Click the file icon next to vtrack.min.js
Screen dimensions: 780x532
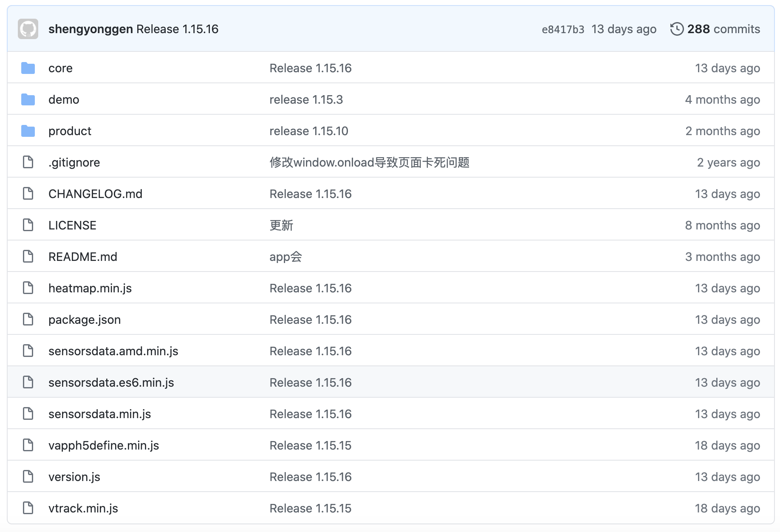[x=28, y=508]
